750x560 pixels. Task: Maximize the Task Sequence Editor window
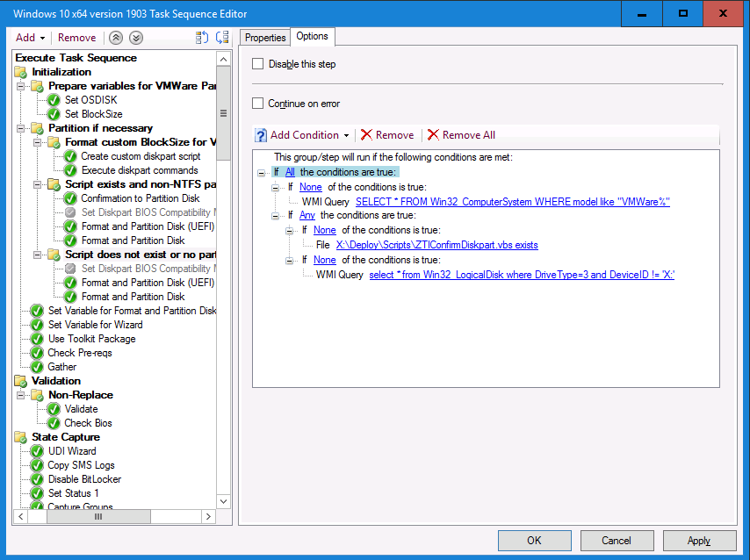coord(683,14)
